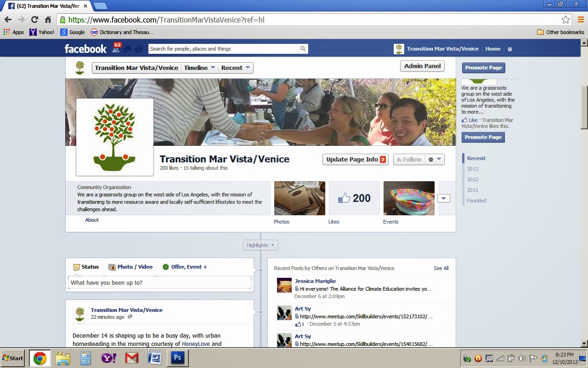Screen dimensions: 588x368
Task: Open Apps bookmarks shortcut
Action: [13, 32]
